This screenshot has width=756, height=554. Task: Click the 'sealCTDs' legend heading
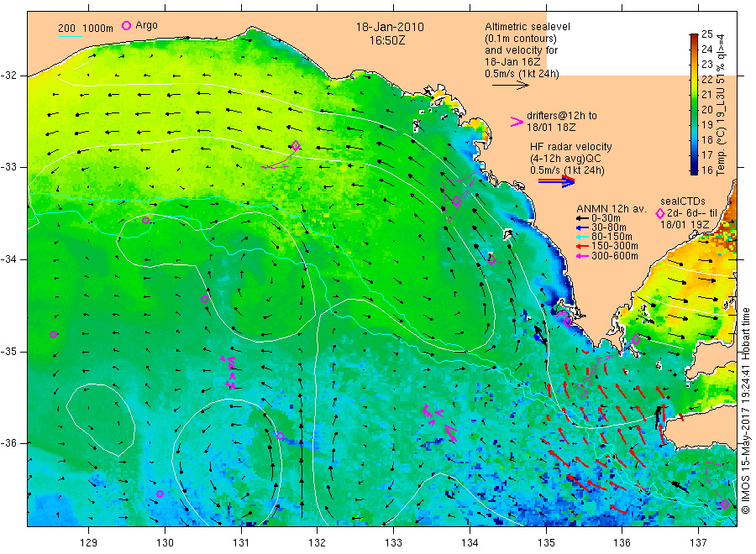tap(683, 201)
